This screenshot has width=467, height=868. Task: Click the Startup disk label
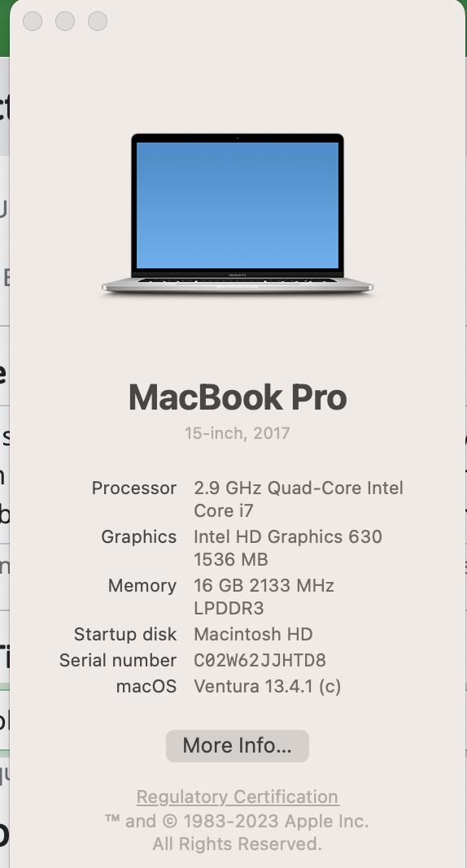[125, 635]
